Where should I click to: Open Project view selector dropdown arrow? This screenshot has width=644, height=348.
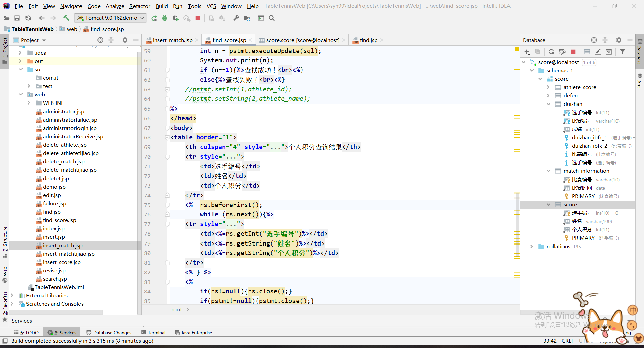pyautogui.click(x=44, y=40)
